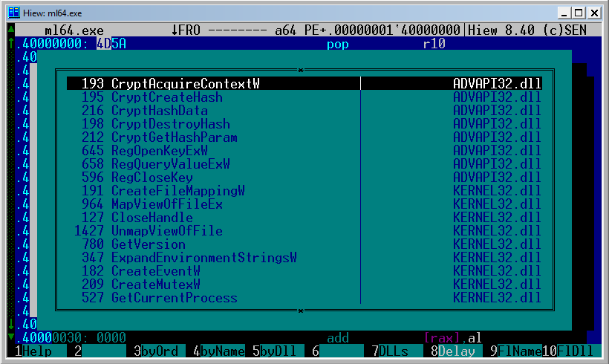Screen dimensions: 609x364
Task: Toggle the highlighted Delay imports key
Action: [x=456, y=351]
